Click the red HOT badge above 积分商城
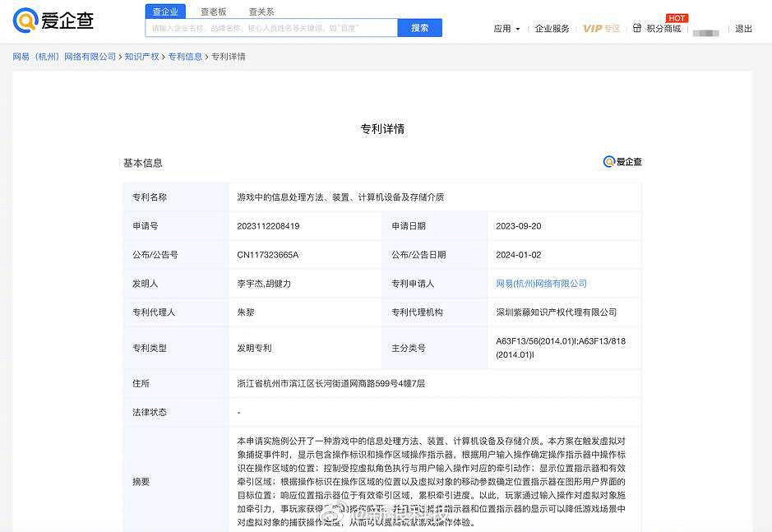Viewport: 772px width, 532px height. point(677,17)
